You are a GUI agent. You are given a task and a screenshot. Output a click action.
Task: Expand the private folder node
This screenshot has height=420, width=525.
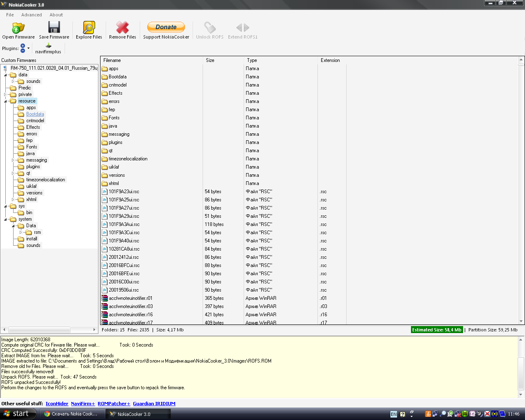pos(5,95)
